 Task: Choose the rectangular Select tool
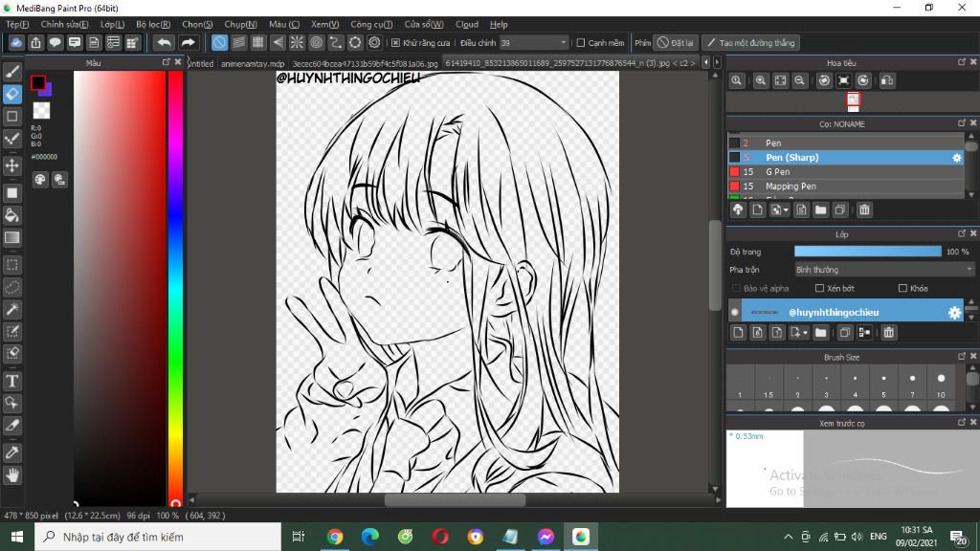[11, 265]
